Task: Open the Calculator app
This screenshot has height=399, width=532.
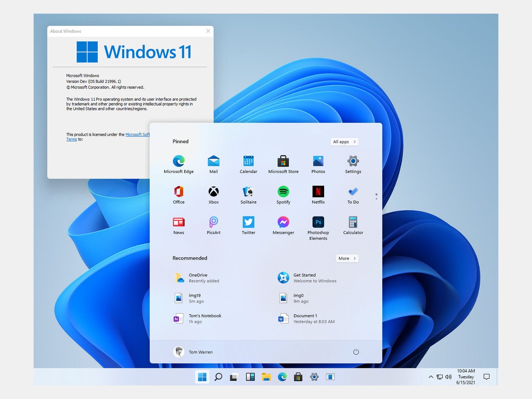Action: [353, 222]
